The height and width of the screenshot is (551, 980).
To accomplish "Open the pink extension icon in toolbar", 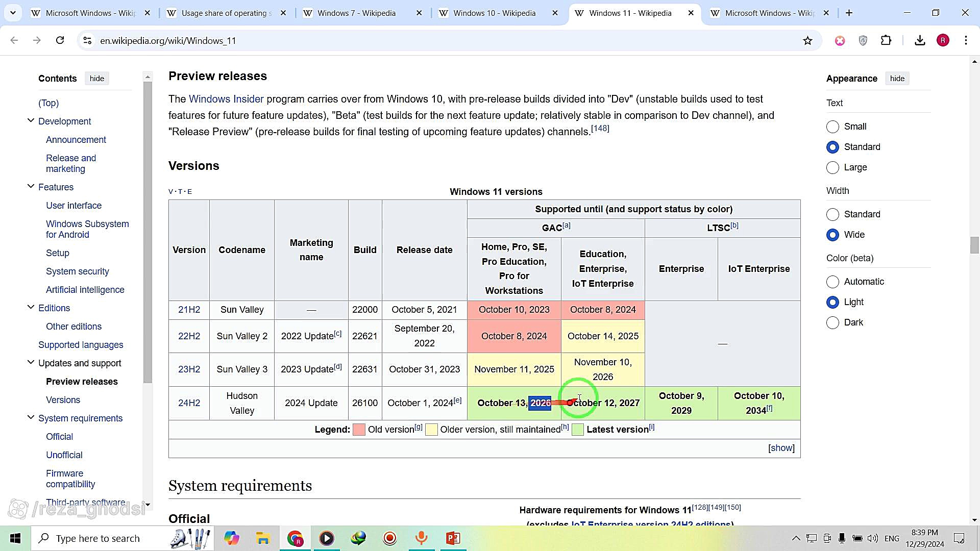I will pyautogui.click(x=840, y=40).
